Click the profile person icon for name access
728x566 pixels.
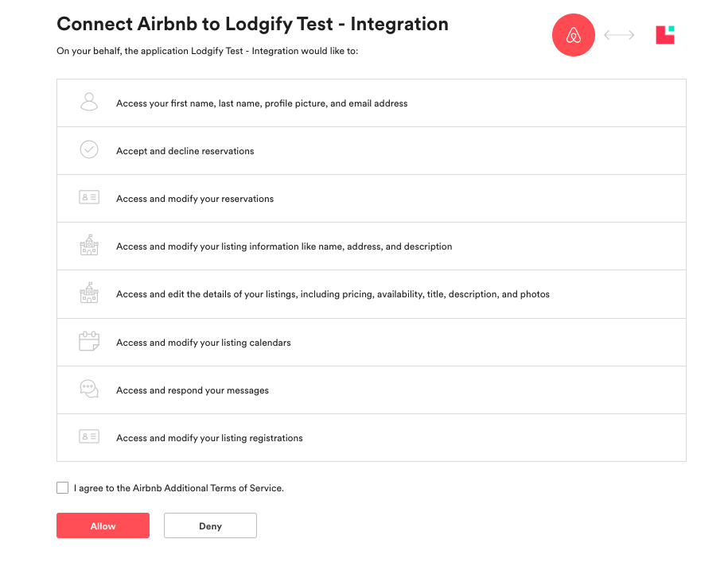pyautogui.click(x=89, y=102)
